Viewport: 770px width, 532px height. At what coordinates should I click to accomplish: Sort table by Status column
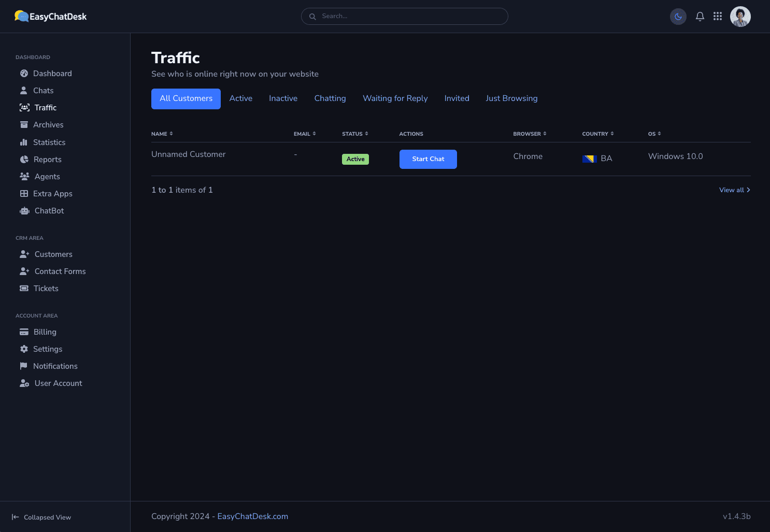355,134
